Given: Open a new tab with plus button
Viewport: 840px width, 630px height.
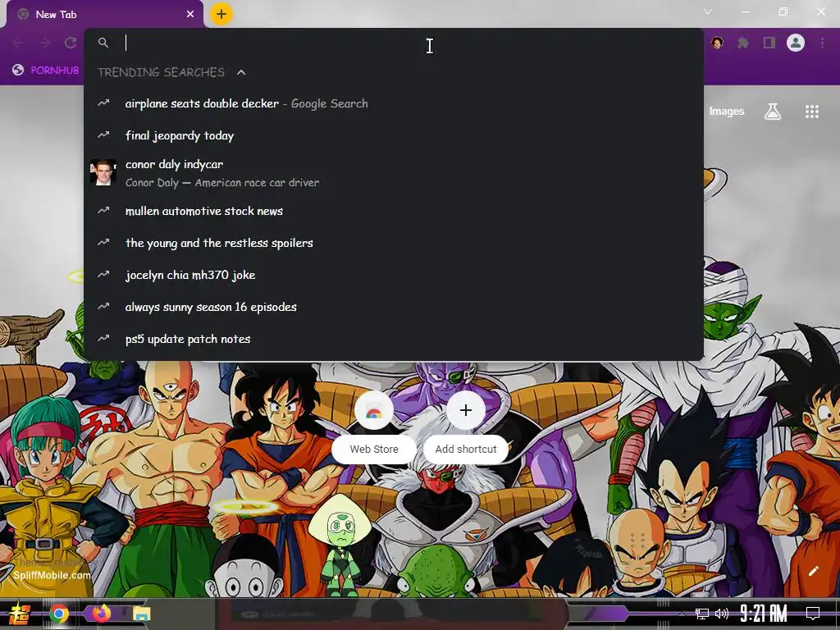Looking at the screenshot, I should [x=221, y=14].
